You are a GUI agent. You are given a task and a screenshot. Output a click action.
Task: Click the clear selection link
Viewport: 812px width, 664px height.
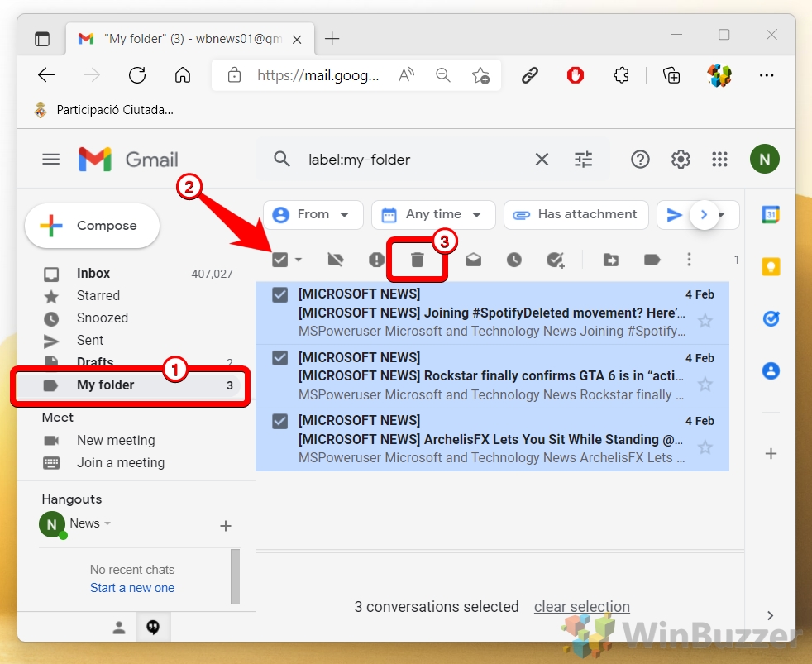(581, 606)
